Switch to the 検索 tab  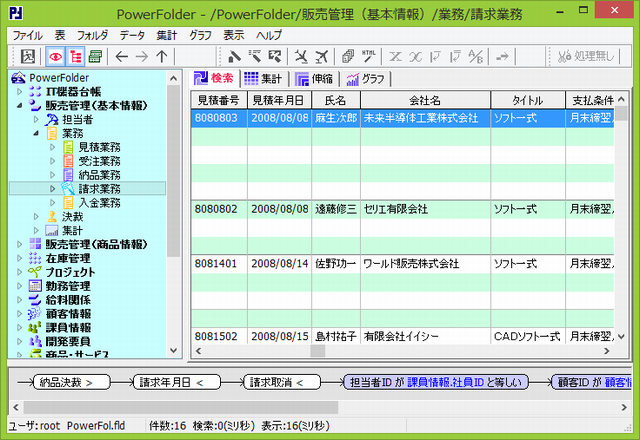(214, 78)
